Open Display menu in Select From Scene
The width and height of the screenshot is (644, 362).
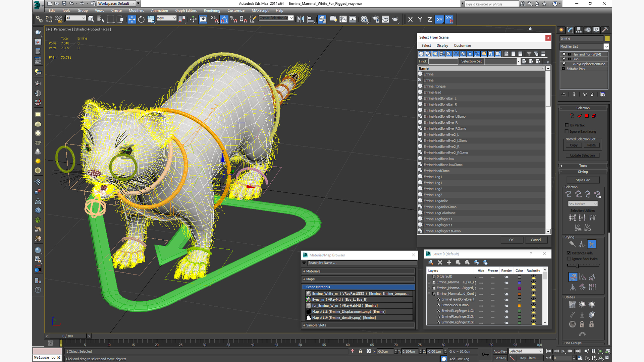pyautogui.click(x=442, y=46)
